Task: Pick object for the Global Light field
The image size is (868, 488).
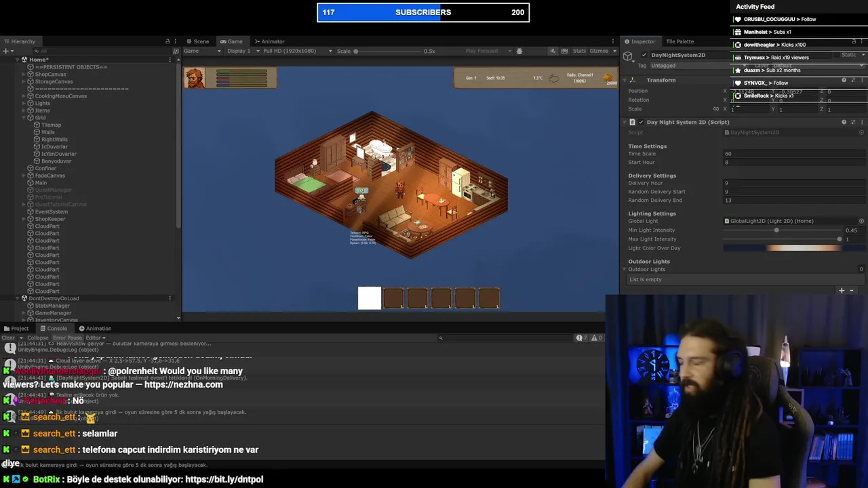Action: [x=862, y=221]
